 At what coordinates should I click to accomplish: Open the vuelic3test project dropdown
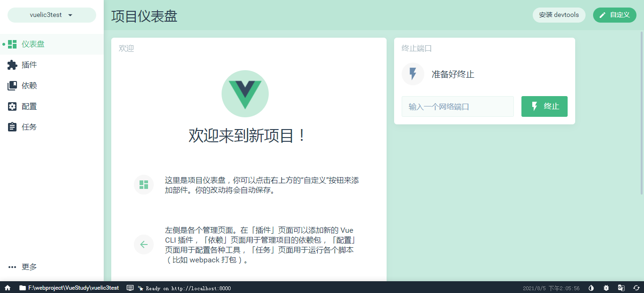(51, 15)
